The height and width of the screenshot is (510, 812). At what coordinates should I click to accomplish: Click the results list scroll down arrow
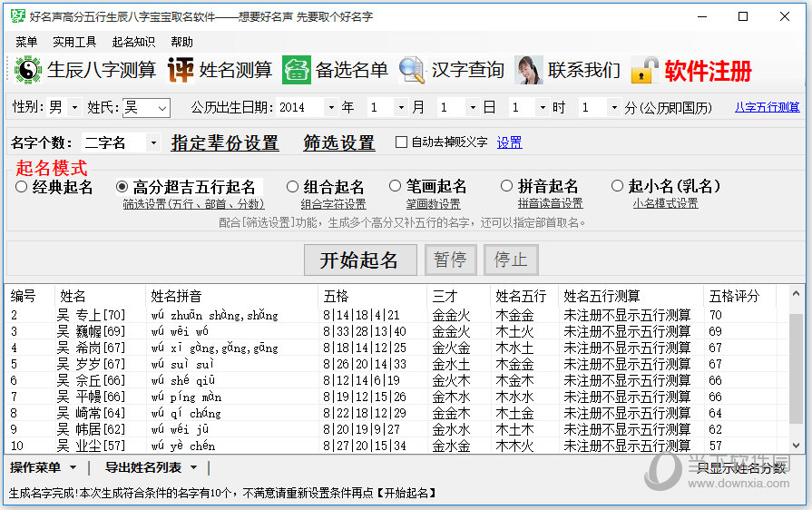click(x=797, y=445)
